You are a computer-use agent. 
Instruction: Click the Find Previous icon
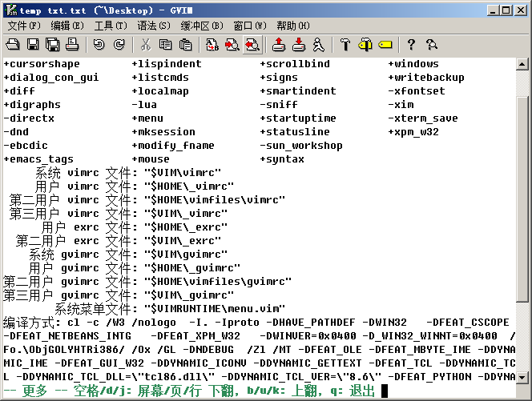(252, 45)
